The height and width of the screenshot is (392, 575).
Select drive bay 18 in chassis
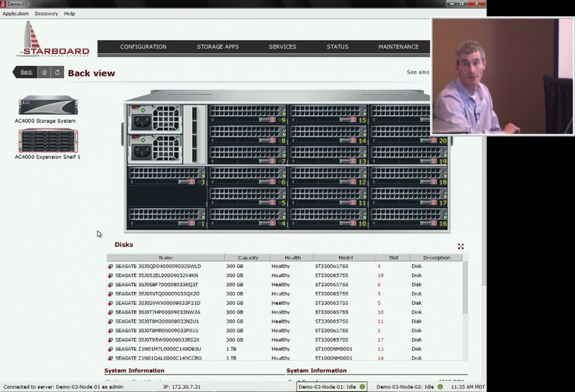tap(409, 176)
